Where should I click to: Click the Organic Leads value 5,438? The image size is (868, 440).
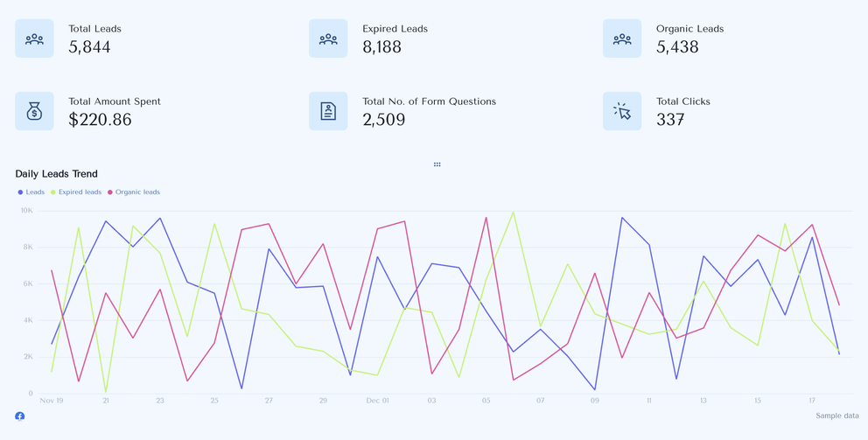(x=677, y=47)
